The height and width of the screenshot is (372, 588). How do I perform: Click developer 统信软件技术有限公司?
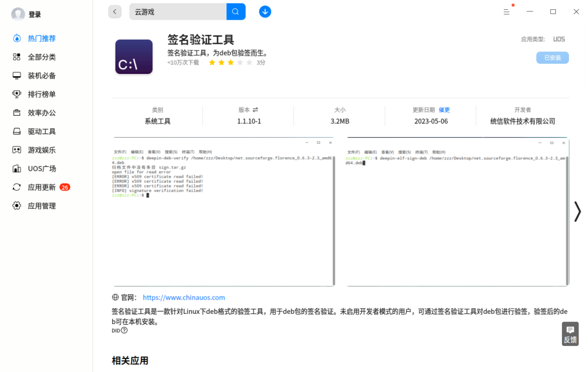(523, 121)
